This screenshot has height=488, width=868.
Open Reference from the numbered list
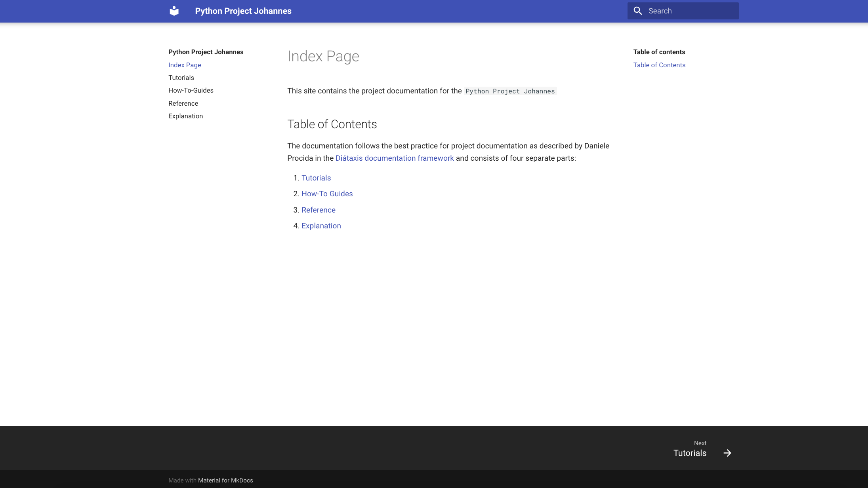318,210
